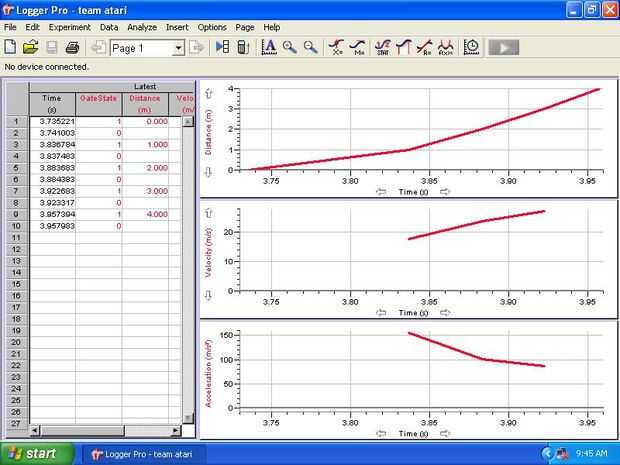Image resolution: width=620 pixels, height=465 pixels.
Task: Click the Windows start button
Action: (x=36, y=454)
